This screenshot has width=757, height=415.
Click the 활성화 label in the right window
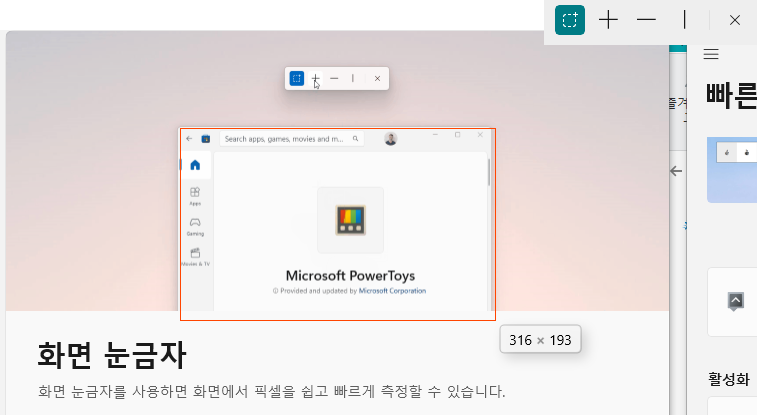(729, 379)
